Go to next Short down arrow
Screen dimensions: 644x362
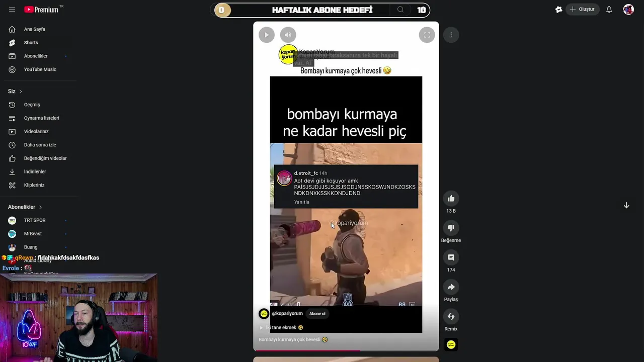626,205
